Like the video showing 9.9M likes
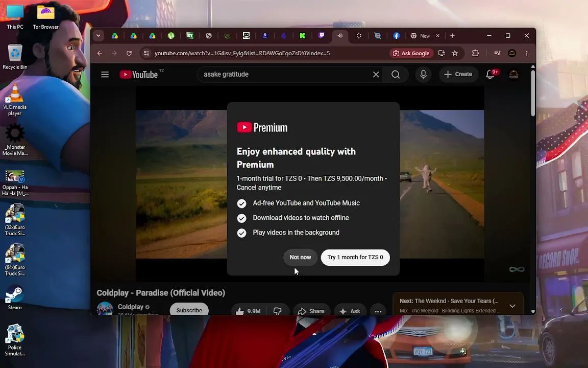Screen dimensions: 588x368 (248, 311)
